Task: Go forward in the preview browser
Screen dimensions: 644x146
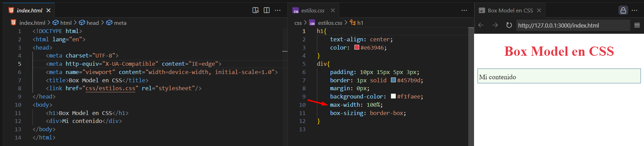Action: 495,25
